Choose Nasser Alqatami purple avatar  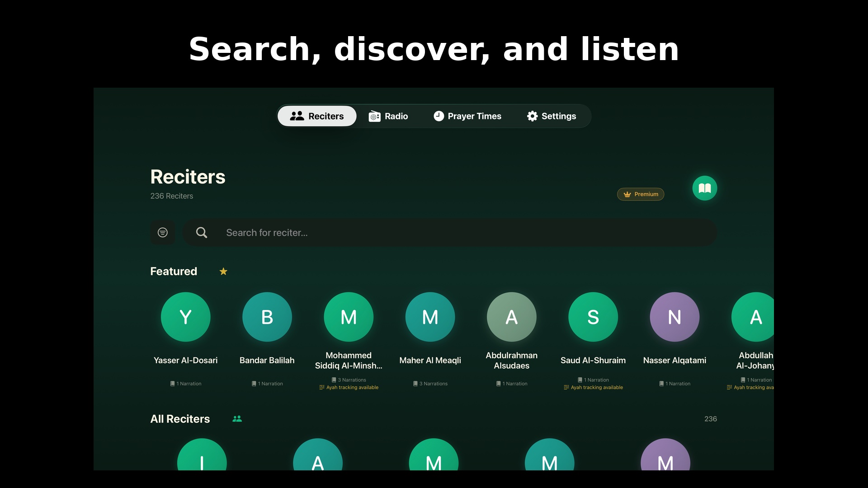click(674, 317)
